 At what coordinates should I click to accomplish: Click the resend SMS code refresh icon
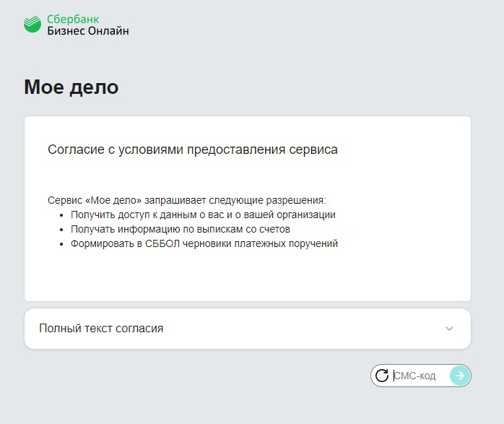(382, 375)
